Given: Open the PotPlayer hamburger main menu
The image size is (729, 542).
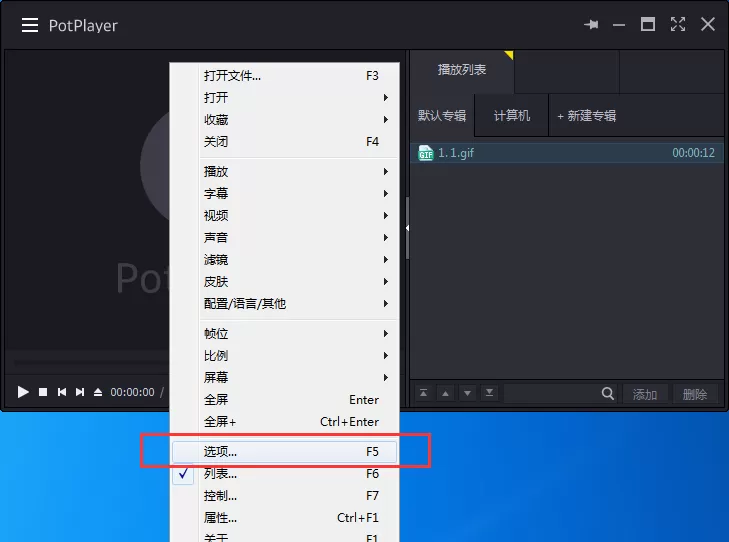Looking at the screenshot, I should (30, 25).
